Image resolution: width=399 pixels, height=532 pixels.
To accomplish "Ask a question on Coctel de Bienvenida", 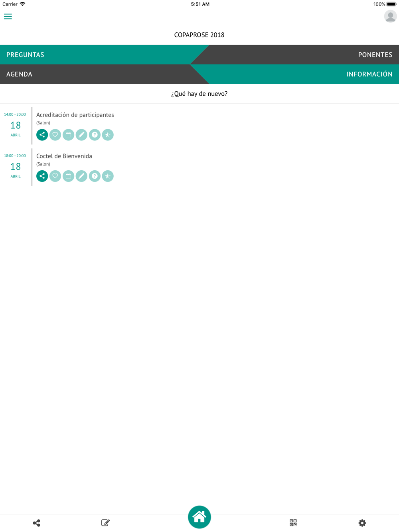I will click(95, 176).
